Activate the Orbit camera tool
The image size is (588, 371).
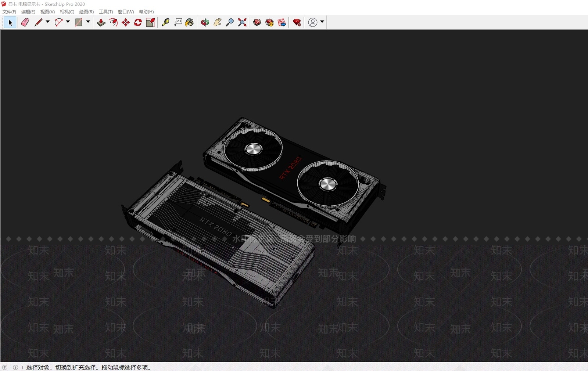[x=205, y=22]
